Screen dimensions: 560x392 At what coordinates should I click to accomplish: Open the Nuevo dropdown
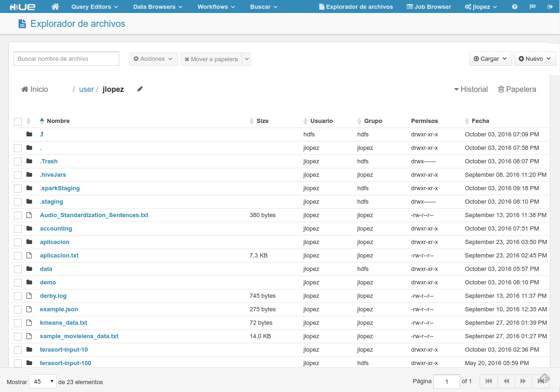535,59
